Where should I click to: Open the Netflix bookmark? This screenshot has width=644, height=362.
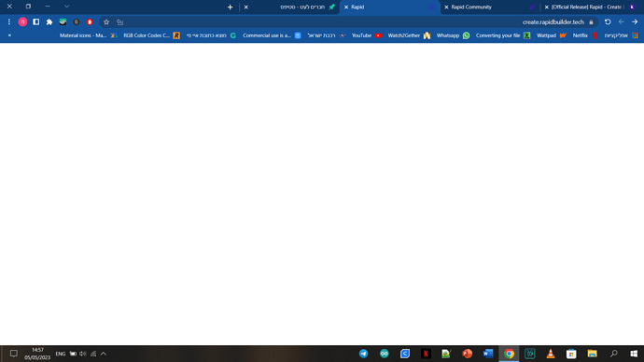[x=585, y=35]
